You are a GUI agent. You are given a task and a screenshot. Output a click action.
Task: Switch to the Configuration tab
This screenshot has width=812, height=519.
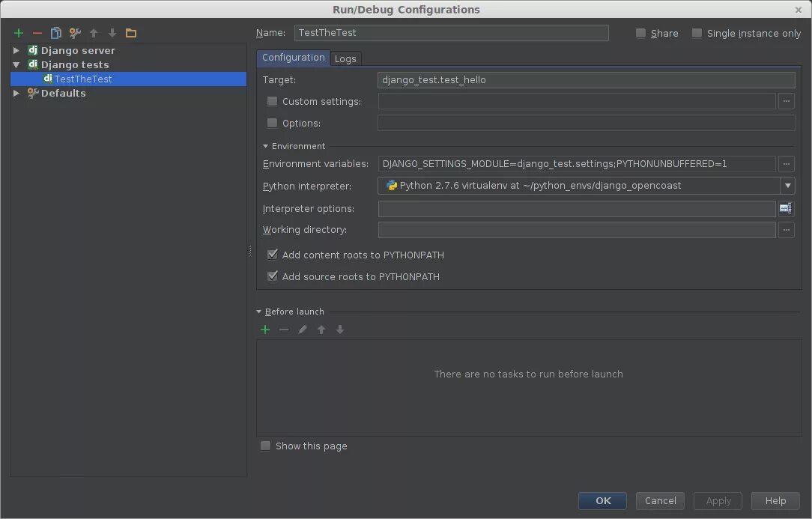pyautogui.click(x=293, y=58)
